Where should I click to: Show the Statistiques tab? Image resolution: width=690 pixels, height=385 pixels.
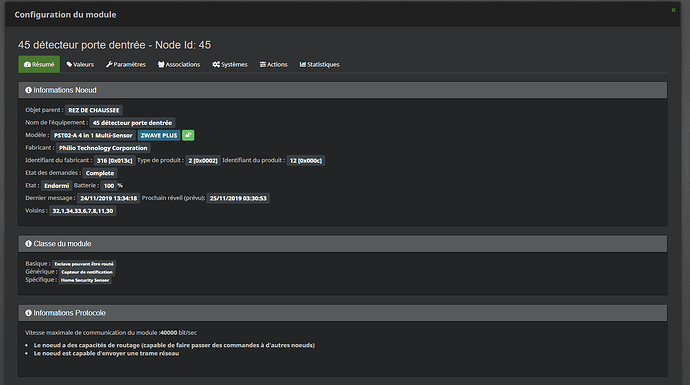point(319,64)
